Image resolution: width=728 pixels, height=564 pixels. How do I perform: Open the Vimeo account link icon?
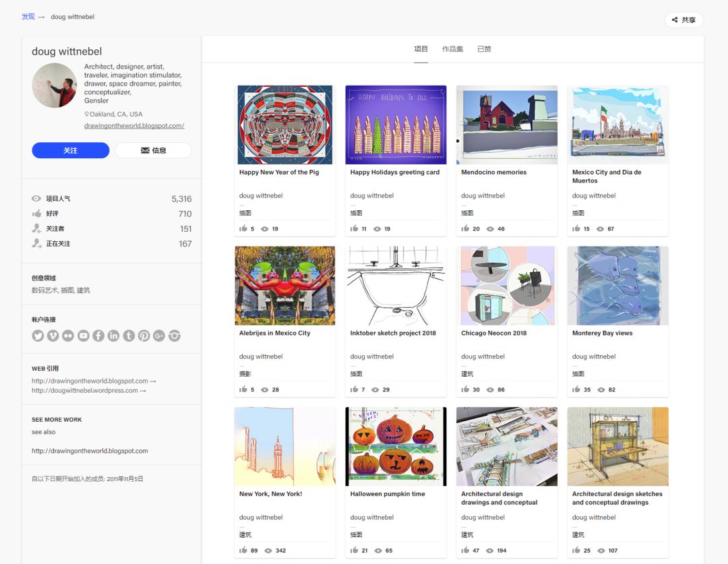coord(53,336)
